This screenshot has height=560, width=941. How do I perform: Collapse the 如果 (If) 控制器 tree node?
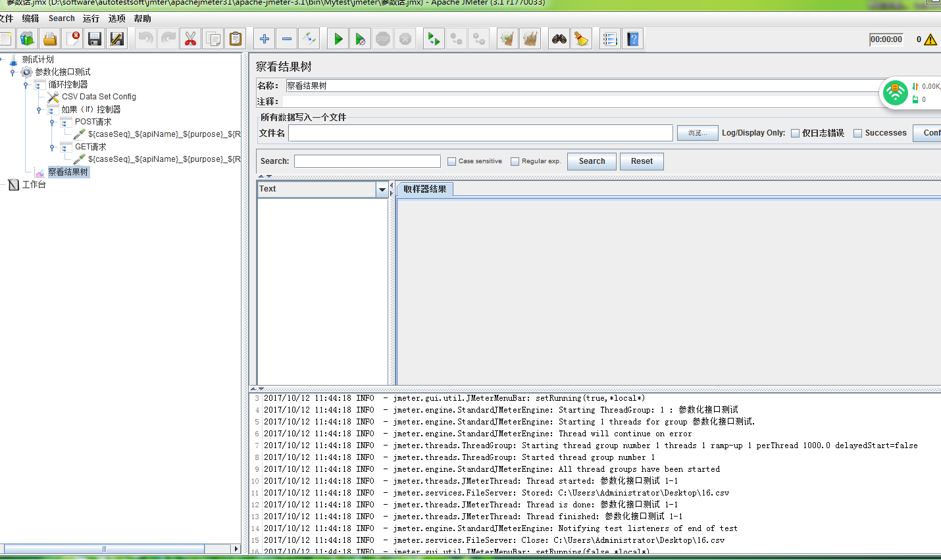pyautogui.click(x=39, y=110)
